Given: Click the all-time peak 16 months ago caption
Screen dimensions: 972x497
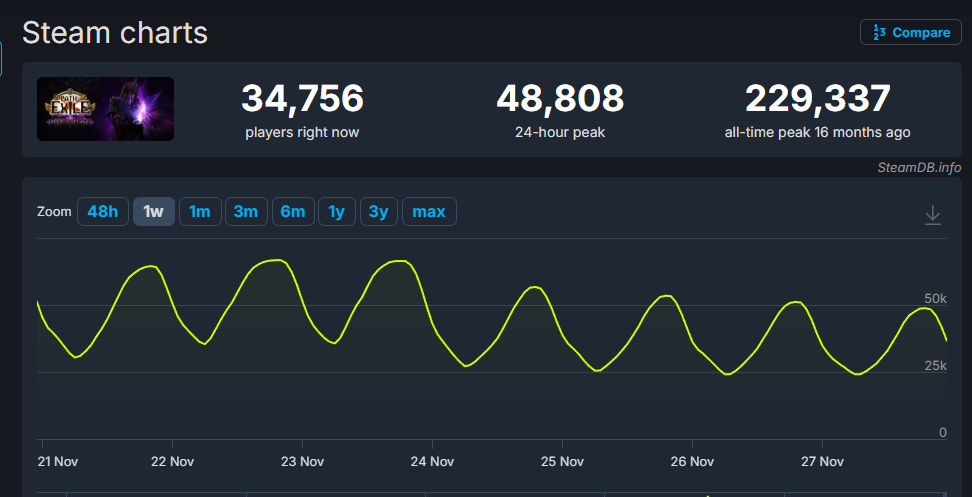Looking at the screenshot, I should pos(818,133).
